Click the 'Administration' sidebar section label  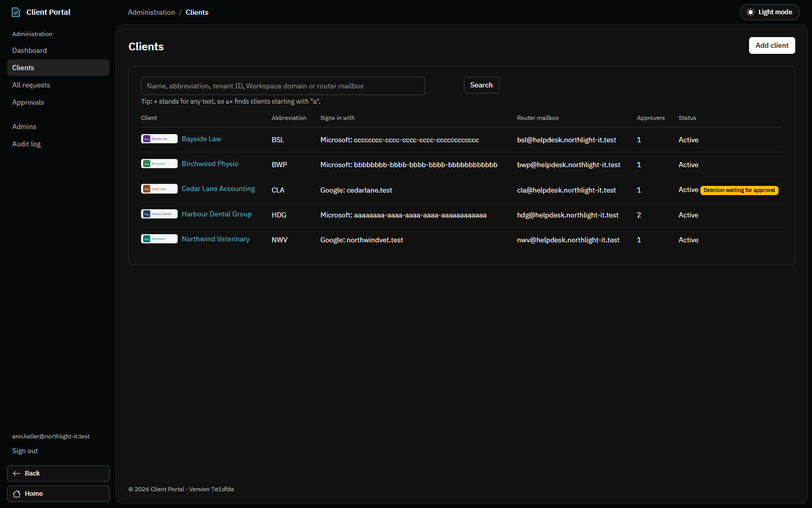[x=32, y=34]
